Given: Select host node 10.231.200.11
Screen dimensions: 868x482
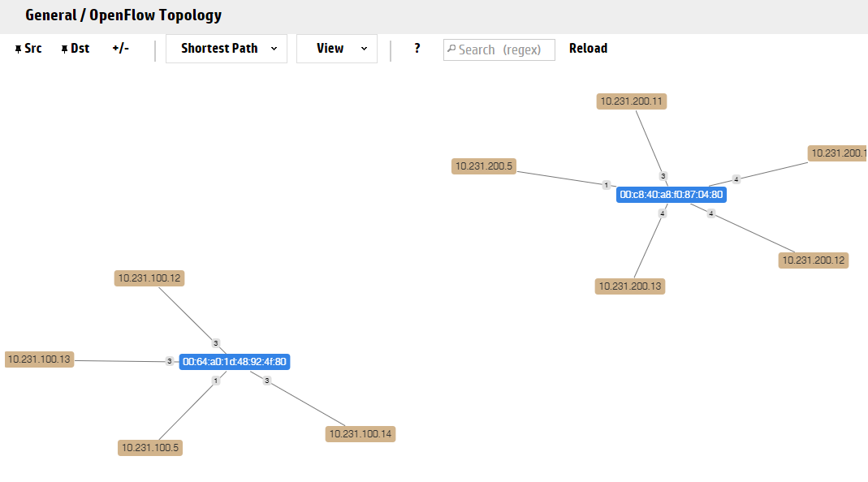Looking at the screenshot, I should click(x=632, y=101).
